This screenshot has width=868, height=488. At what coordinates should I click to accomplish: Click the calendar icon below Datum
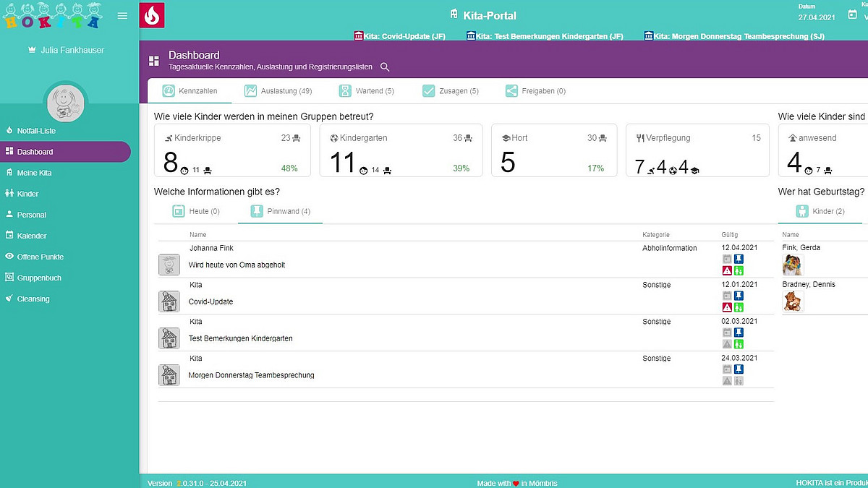tap(851, 15)
